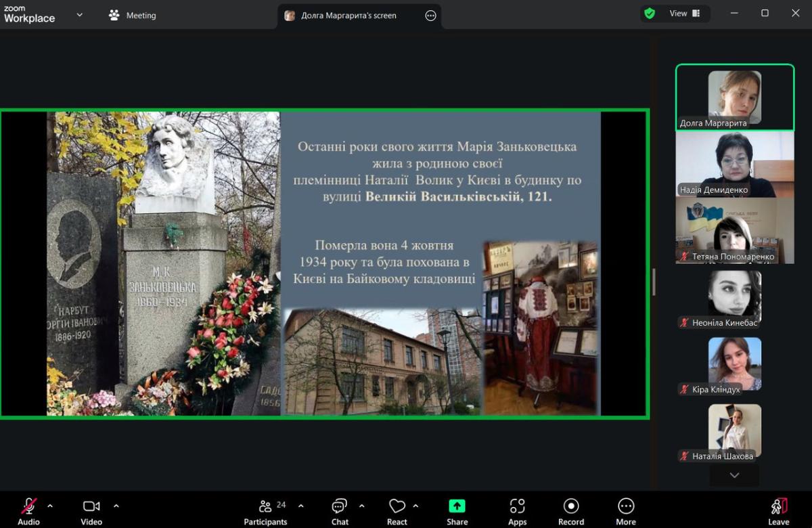Open the Apps panel
This screenshot has width=812, height=528.
[517, 511]
